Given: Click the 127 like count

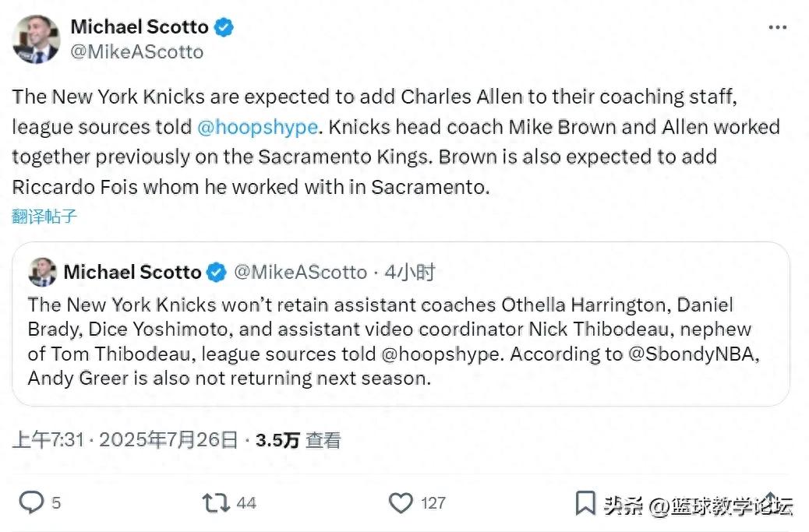Looking at the screenshot, I should [x=433, y=503].
